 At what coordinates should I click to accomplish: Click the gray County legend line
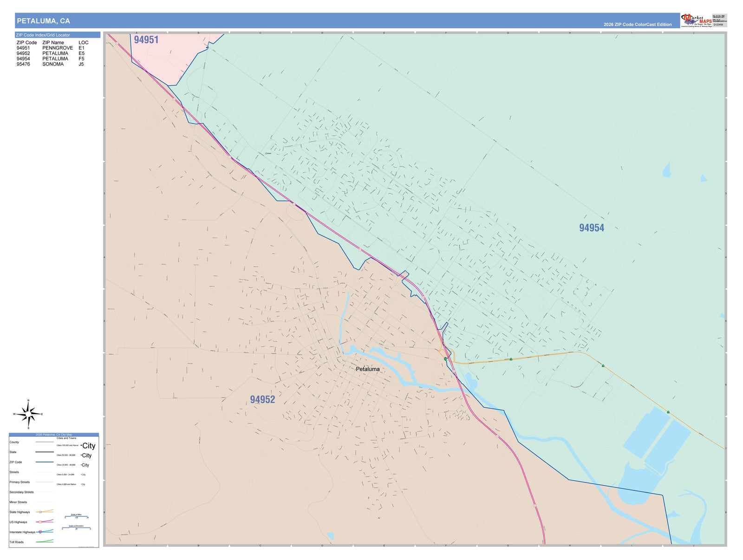click(x=45, y=442)
